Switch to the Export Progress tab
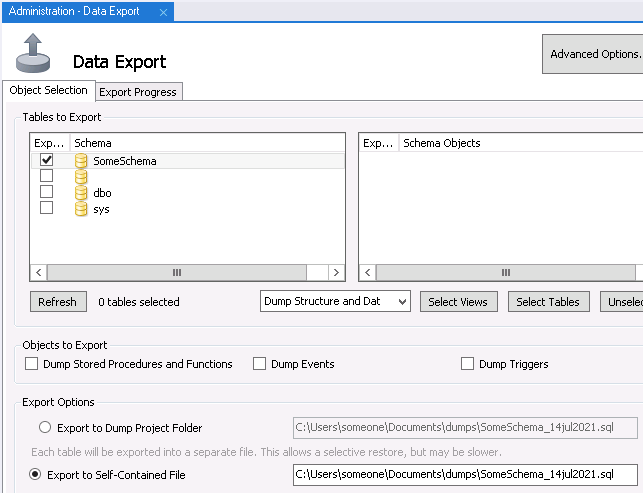 pyautogui.click(x=138, y=92)
